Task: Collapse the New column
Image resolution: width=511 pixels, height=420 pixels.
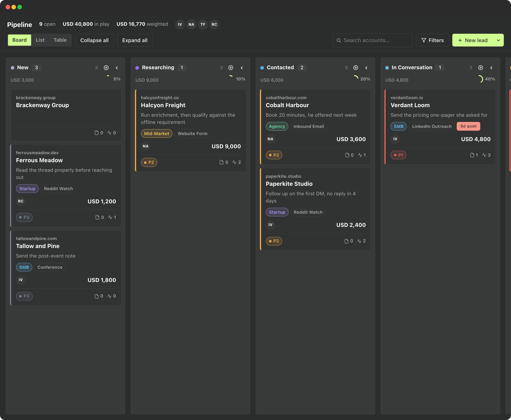Action: click(117, 68)
